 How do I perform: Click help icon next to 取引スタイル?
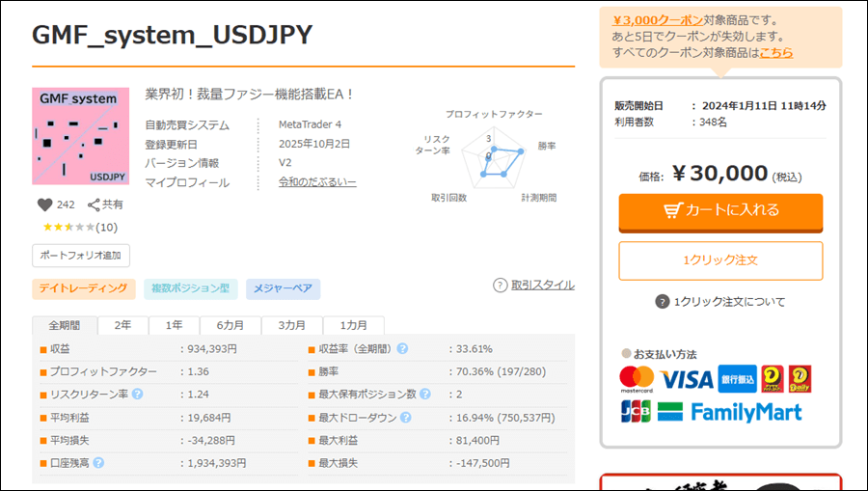click(500, 286)
